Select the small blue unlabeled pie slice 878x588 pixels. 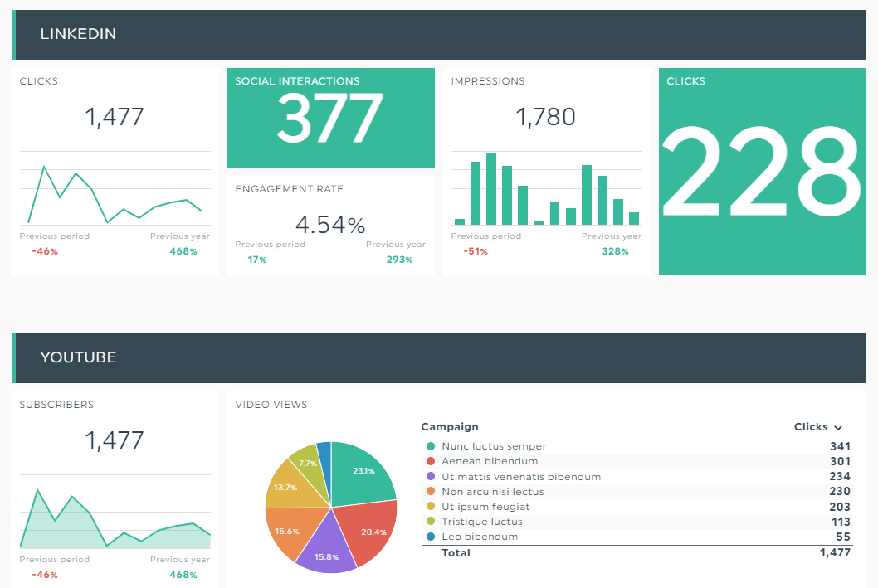(324, 459)
